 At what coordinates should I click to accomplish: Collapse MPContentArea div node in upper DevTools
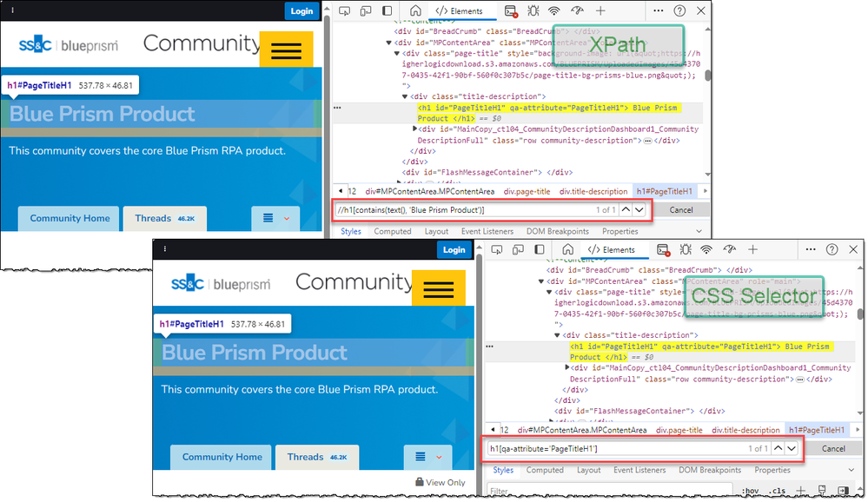coord(388,43)
